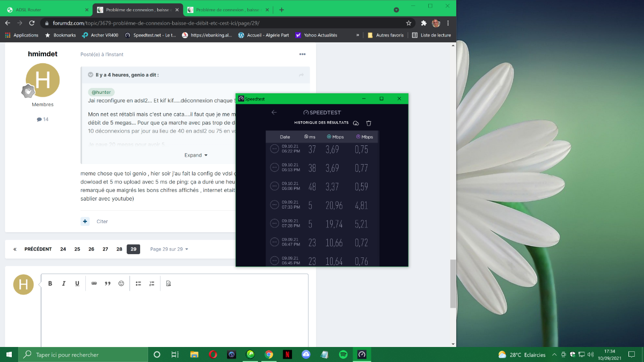Open the Spotify icon in the taskbar
This screenshot has height=362, width=644.
(343, 354)
